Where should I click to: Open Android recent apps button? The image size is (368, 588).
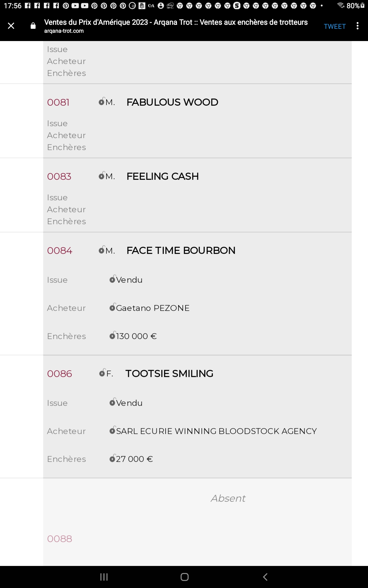tap(104, 577)
